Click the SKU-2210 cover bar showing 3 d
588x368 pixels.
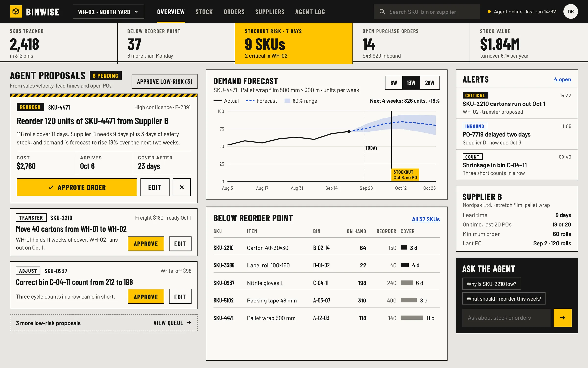pyautogui.click(x=404, y=248)
